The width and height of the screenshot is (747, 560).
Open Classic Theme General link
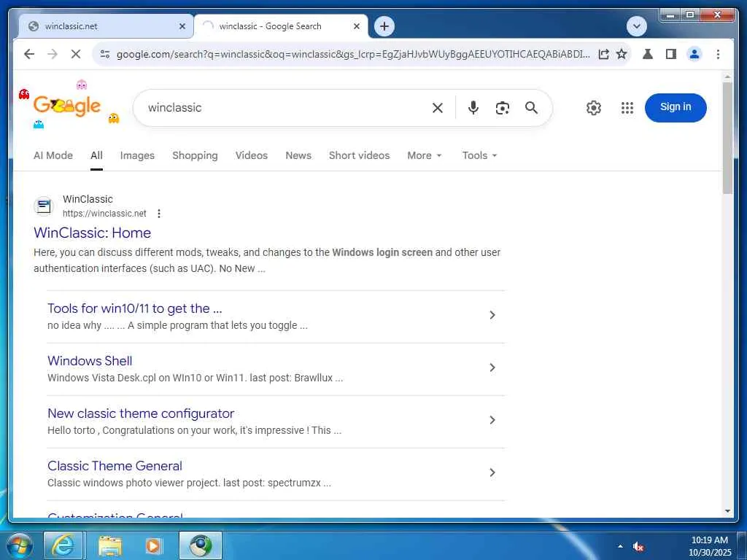pyautogui.click(x=115, y=466)
